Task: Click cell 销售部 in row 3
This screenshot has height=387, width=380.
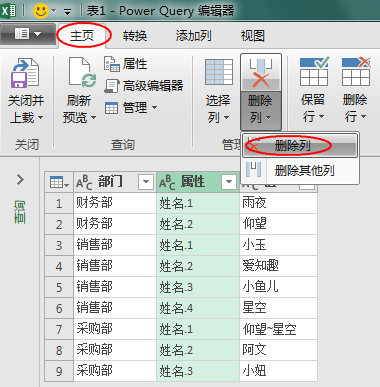Action: tap(115, 245)
